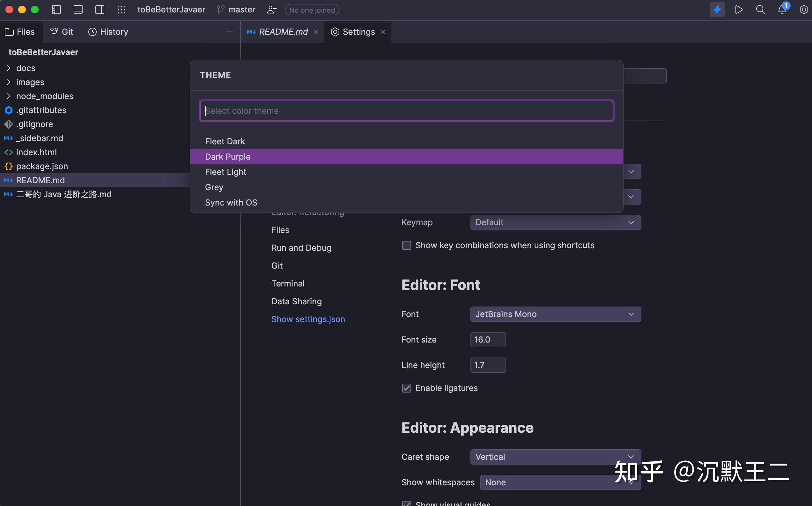Toggle the left panel layout icon
The width and height of the screenshot is (812, 506).
point(56,10)
